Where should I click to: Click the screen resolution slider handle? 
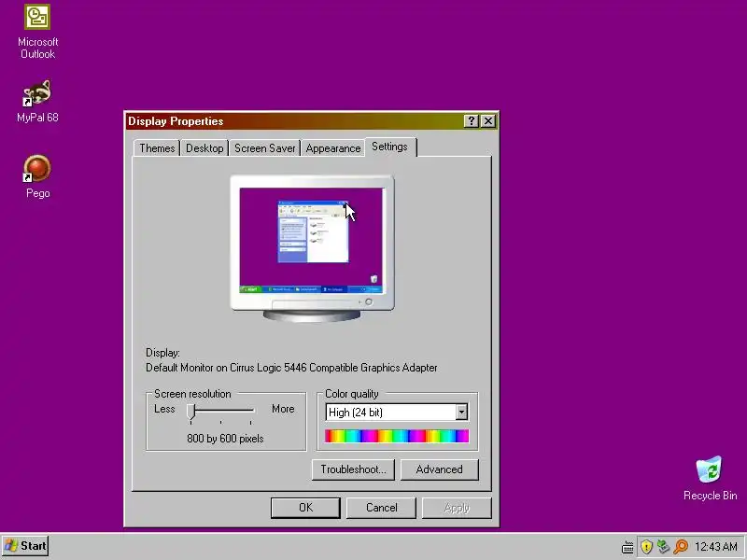pyautogui.click(x=191, y=412)
